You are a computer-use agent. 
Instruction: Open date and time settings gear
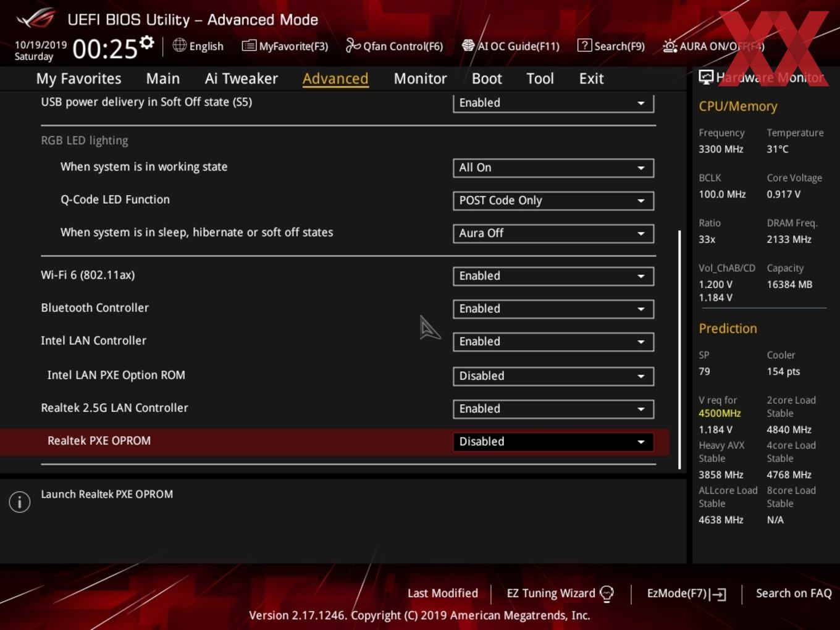coord(147,43)
